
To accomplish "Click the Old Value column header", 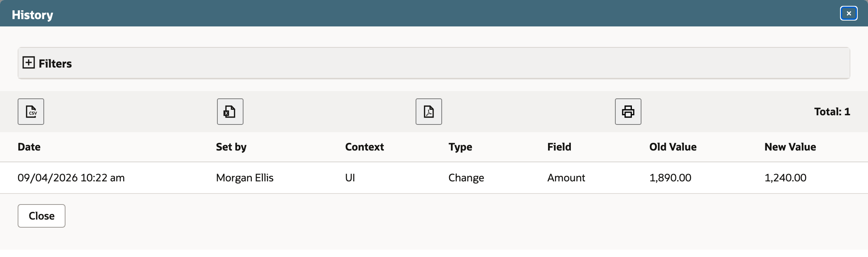I will [673, 147].
